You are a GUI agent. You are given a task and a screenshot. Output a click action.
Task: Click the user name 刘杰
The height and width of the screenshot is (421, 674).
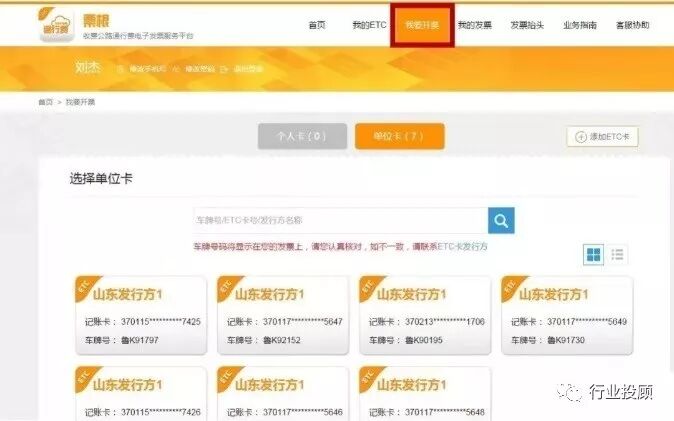[x=88, y=67]
